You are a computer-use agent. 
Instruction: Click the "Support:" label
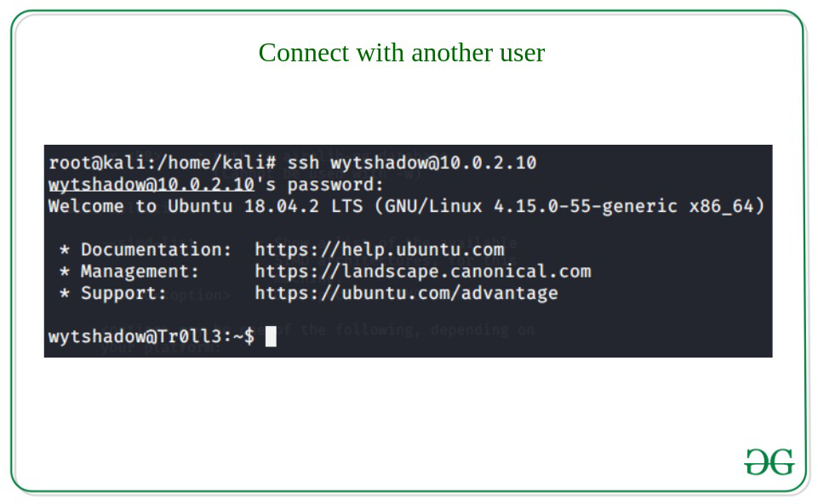(124, 294)
